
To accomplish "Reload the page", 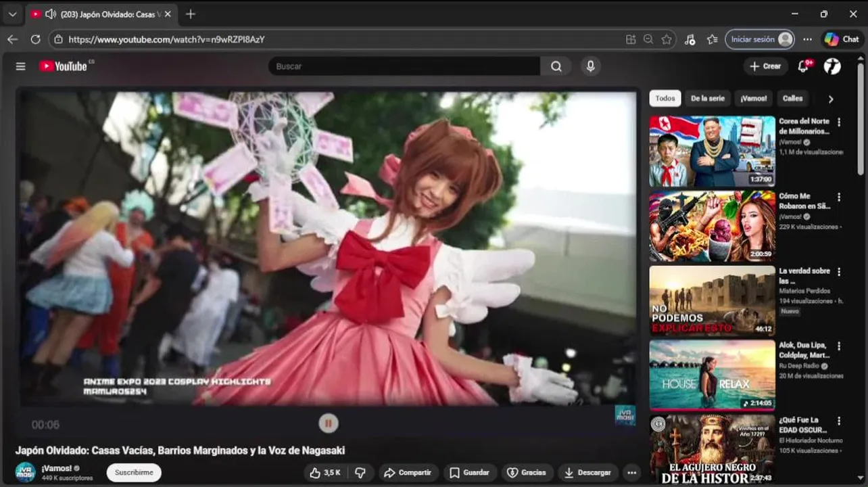I will [36, 39].
